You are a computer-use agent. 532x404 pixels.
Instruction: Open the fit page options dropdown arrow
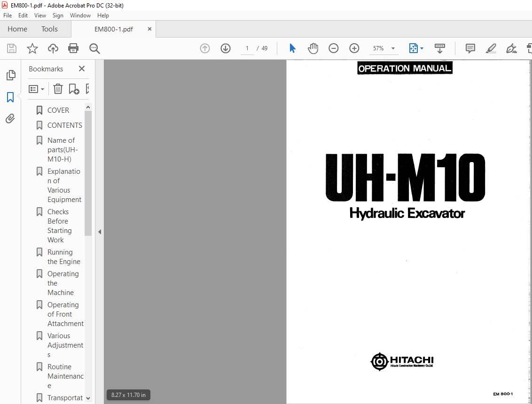pos(422,48)
